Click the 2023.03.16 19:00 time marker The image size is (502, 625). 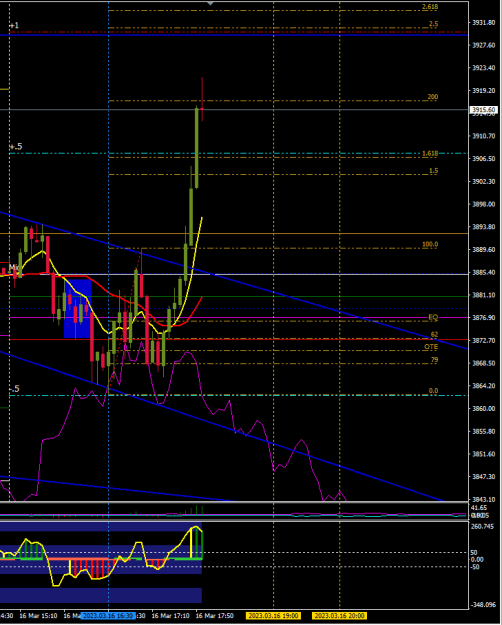click(273, 616)
